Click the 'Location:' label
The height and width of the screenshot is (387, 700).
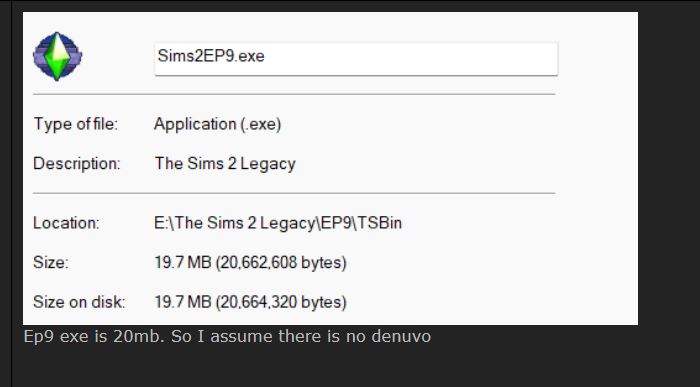(66, 223)
